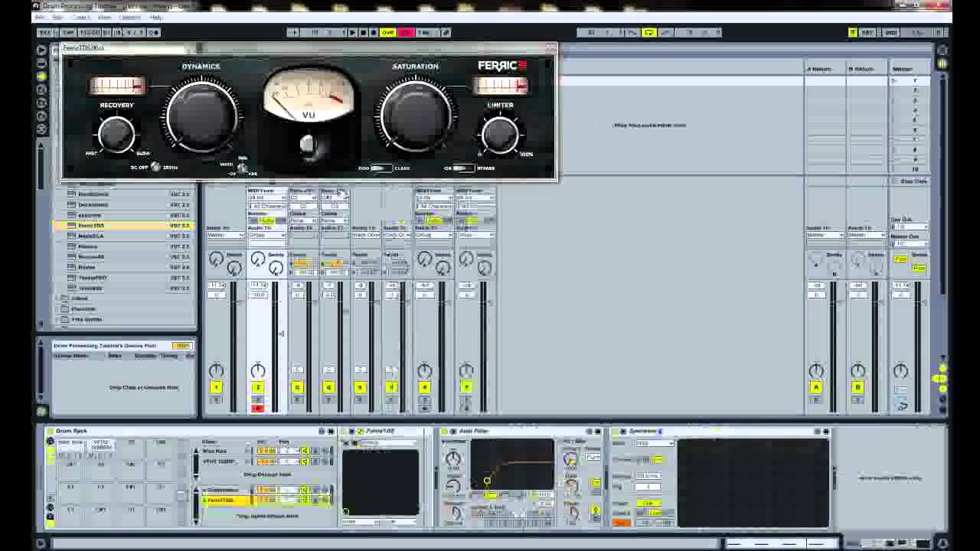Click track 1 Send A knob
980x551 pixels.
[216, 260]
